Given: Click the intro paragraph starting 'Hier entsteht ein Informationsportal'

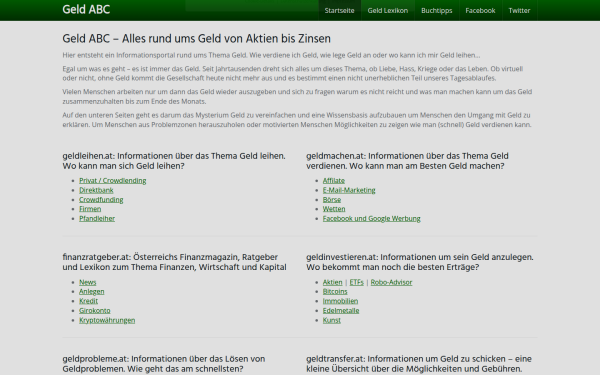Looking at the screenshot, I should (271, 55).
